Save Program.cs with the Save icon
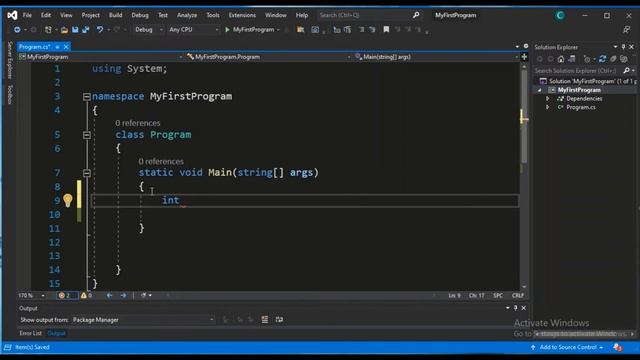The image size is (640, 360). [75, 30]
